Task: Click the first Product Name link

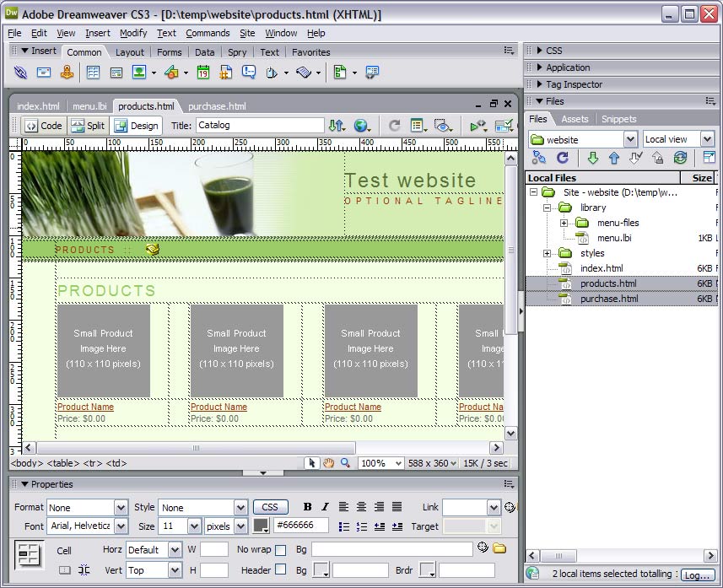Action: pyautogui.click(x=85, y=407)
